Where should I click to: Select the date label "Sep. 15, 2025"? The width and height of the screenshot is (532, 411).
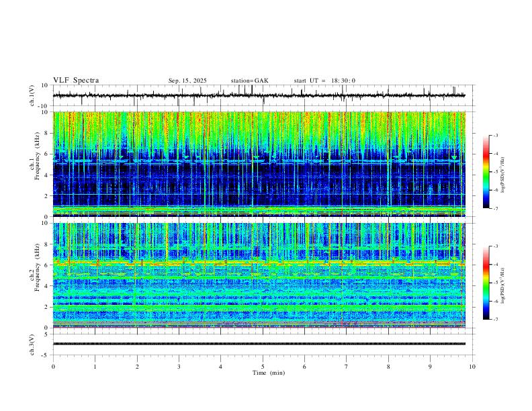pos(187,81)
